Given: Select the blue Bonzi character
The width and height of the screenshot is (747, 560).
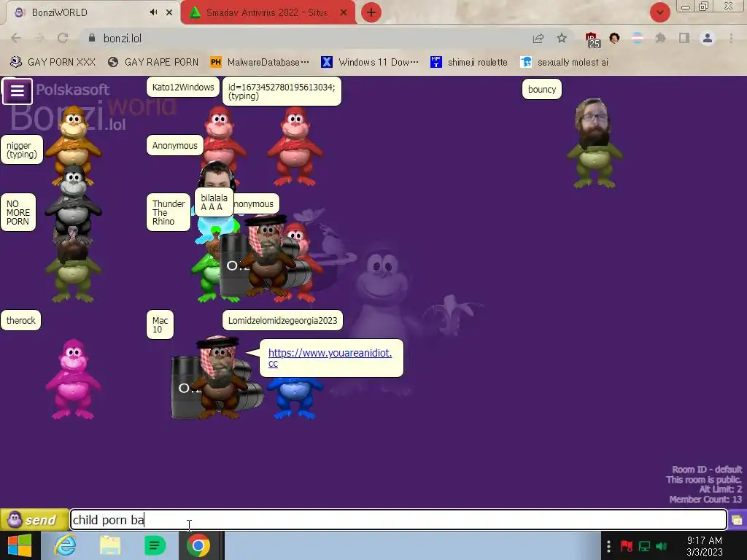Looking at the screenshot, I should tap(295, 398).
